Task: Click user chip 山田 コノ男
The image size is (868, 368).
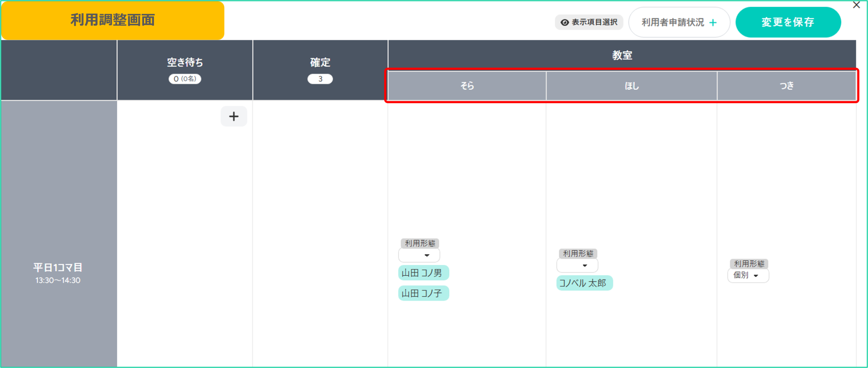Action: (423, 273)
